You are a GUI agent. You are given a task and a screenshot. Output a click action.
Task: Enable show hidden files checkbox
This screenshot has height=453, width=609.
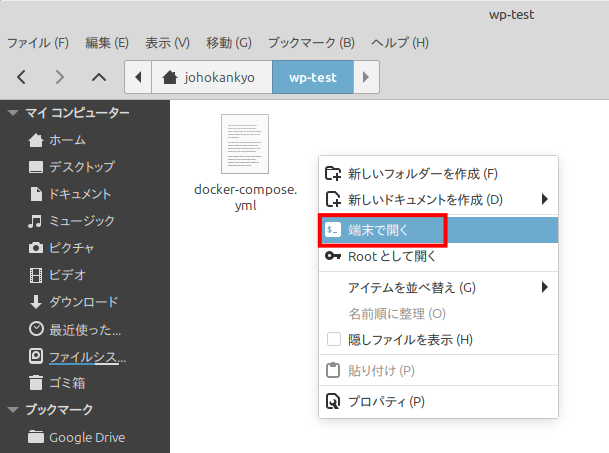334,340
